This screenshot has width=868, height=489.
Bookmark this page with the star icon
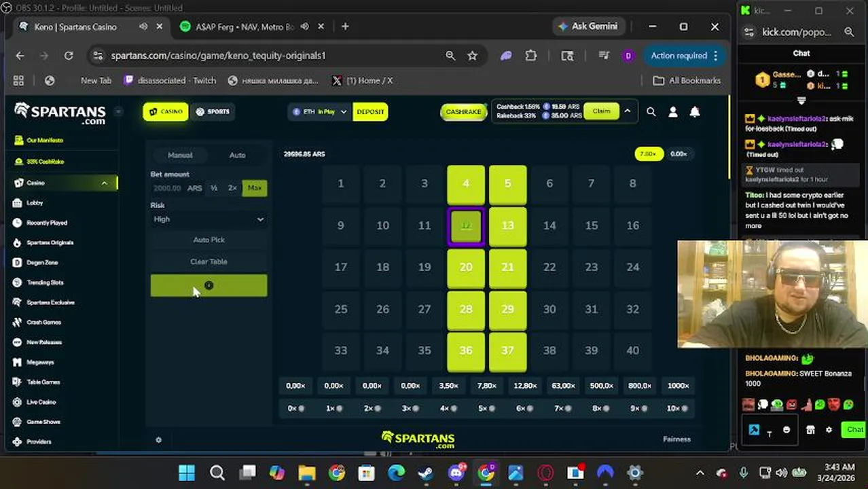click(473, 56)
